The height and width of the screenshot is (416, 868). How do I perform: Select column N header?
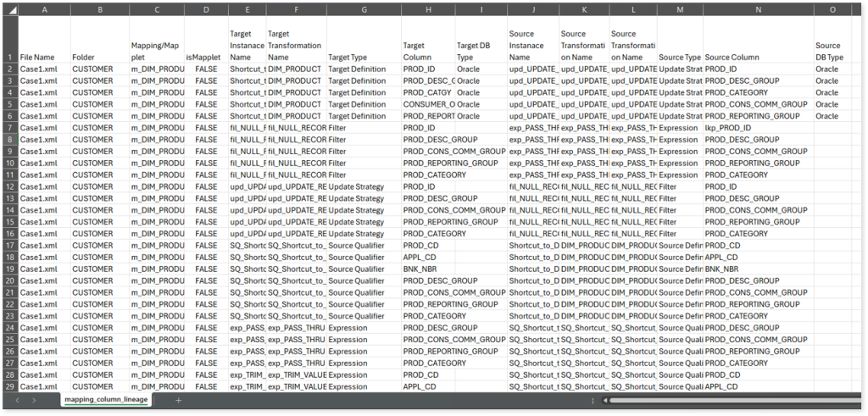(x=759, y=9)
